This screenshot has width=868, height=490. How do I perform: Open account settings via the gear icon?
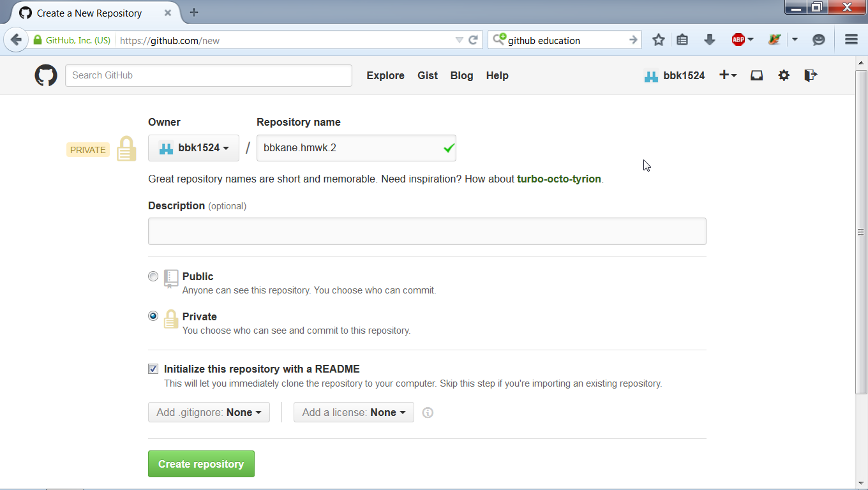pyautogui.click(x=784, y=75)
